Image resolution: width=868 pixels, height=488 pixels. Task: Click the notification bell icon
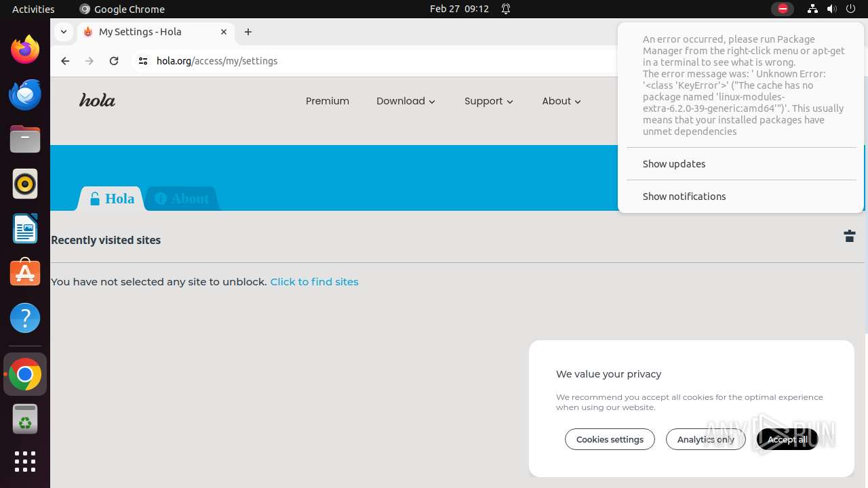(x=506, y=9)
